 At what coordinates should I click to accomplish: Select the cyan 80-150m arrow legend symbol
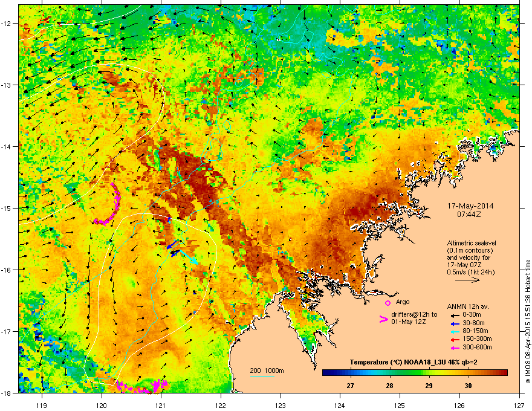pos(455,331)
